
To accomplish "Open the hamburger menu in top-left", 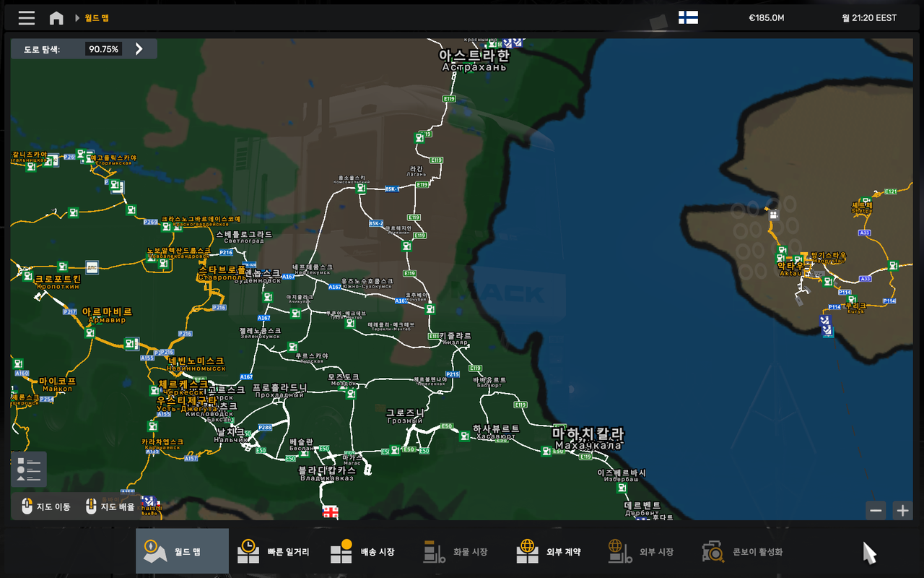I will point(26,18).
